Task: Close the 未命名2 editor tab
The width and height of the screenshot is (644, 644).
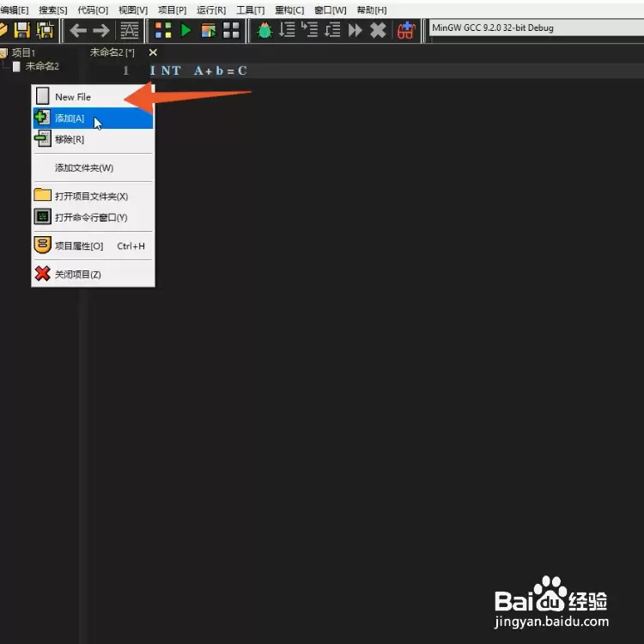Action: (153, 52)
